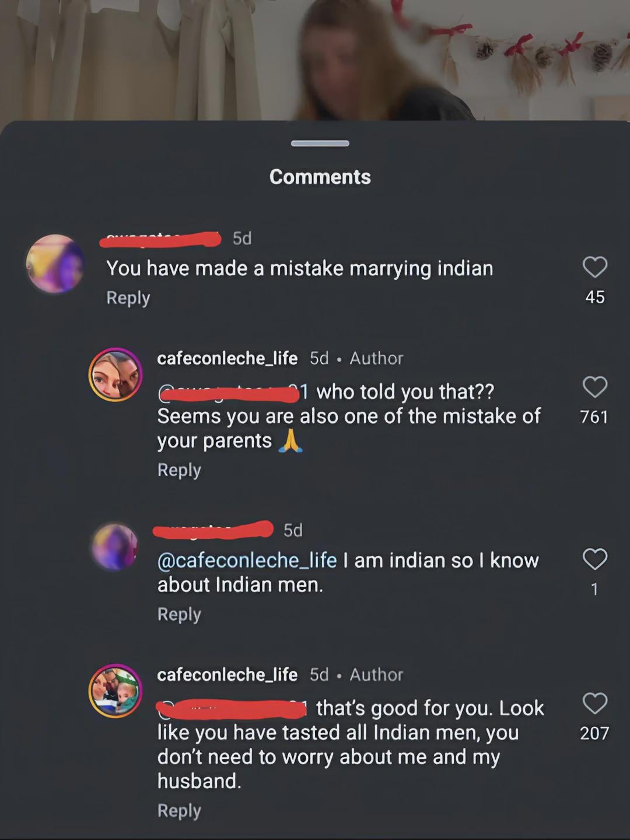Open cafeconleche_life username on last author reply
Image resolution: width=630 pixels, height=840 pixels.
click(x=228, y=674)
